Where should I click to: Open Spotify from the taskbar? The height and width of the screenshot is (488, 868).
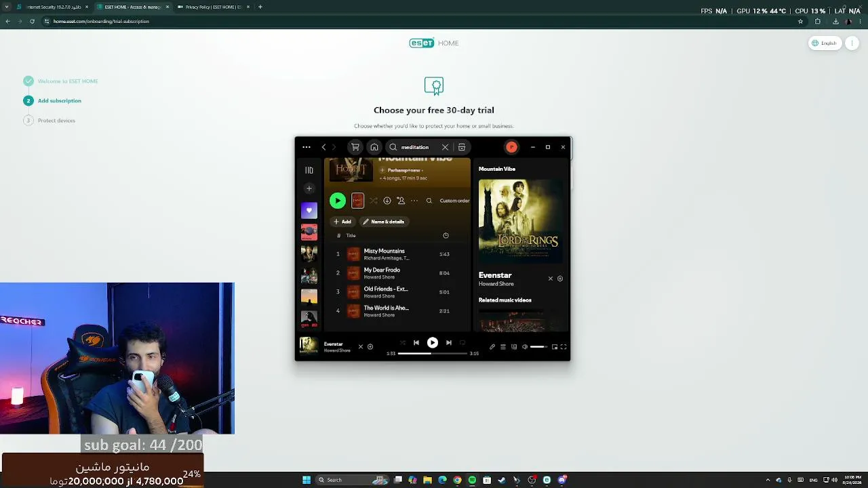472,480
